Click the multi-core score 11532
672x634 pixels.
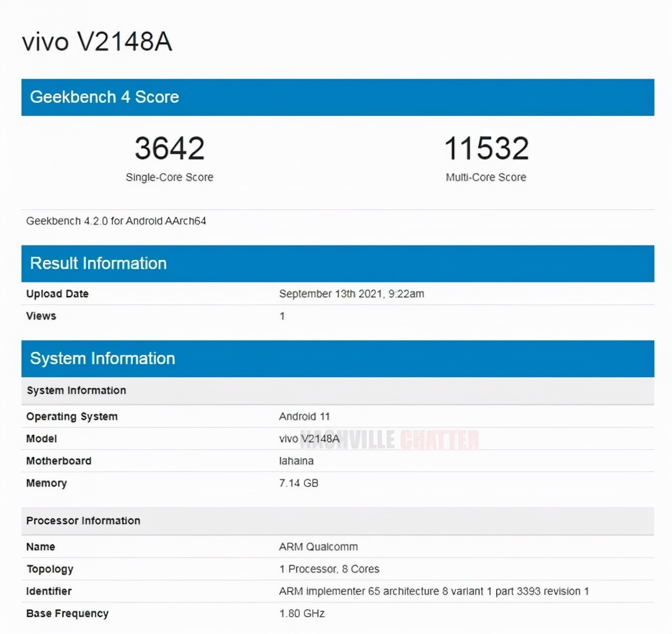486,148
